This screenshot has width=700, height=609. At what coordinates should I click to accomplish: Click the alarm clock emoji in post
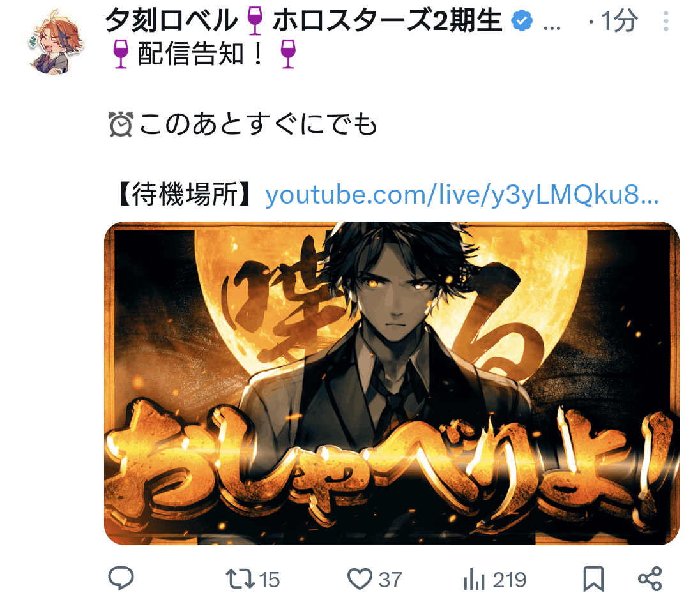[121, 124]
